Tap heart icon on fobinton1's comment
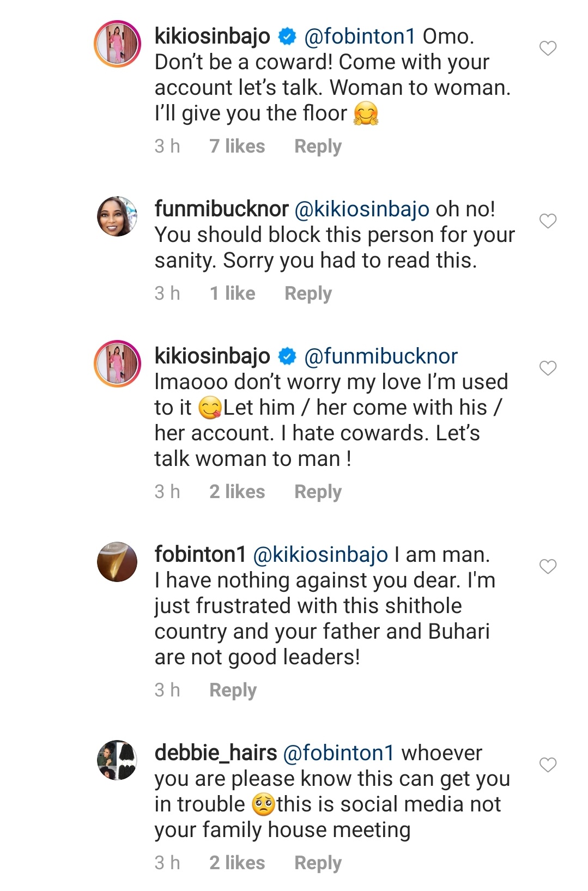 (x=548, y=567)
